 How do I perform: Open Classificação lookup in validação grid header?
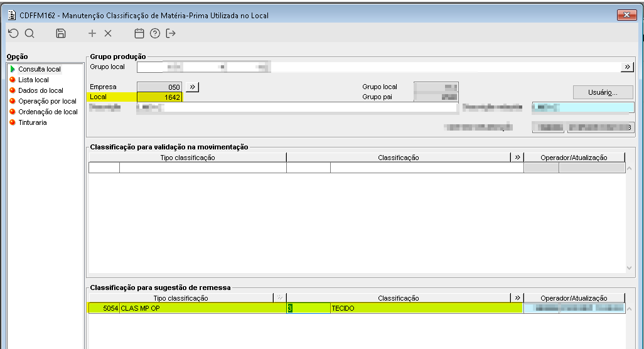pos(517,158)
